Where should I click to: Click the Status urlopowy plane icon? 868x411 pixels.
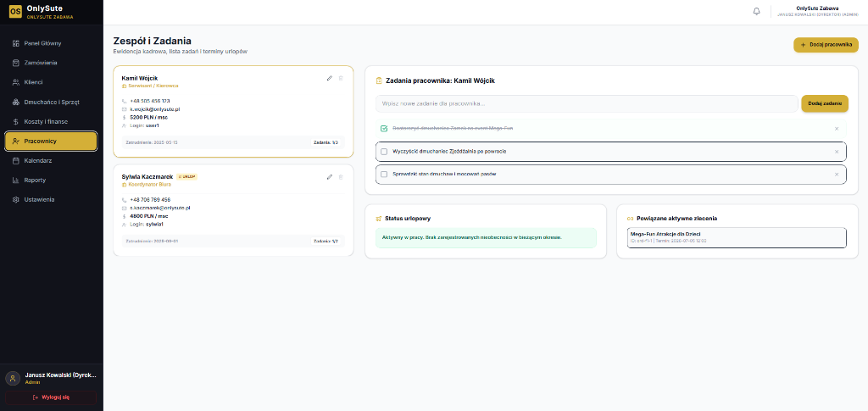point(379,219)
